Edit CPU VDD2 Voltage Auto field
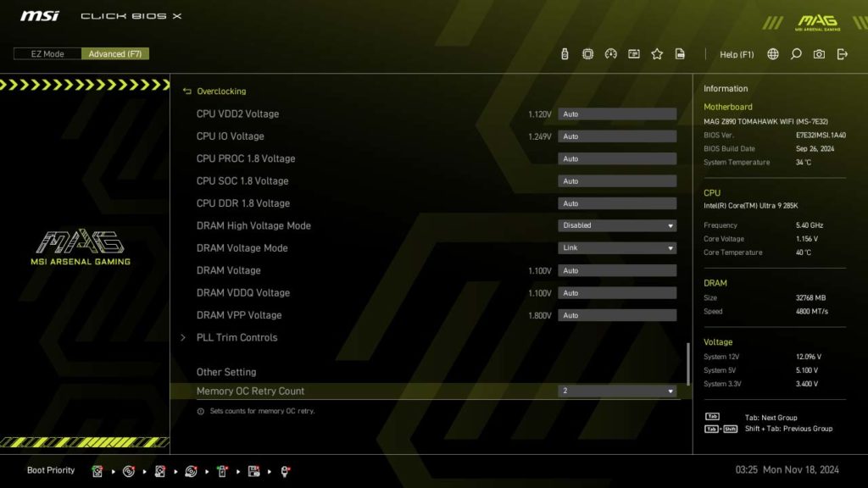The height and width of the screenshot is (488, 868). click(617, 114)
